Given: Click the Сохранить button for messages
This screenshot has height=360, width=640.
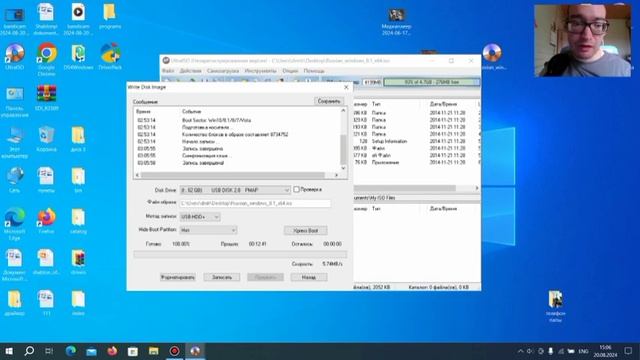Looking at the screenshot, I should [x=329, y=101].
